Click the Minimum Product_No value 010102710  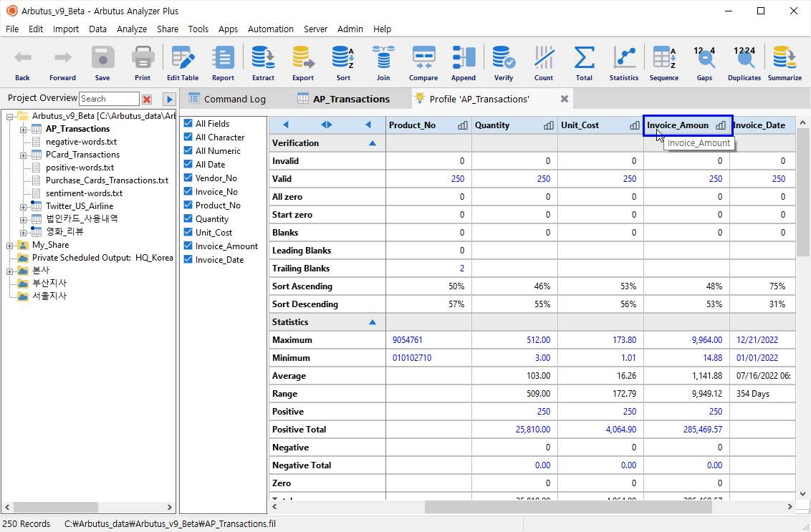click(x=412, y=358)
